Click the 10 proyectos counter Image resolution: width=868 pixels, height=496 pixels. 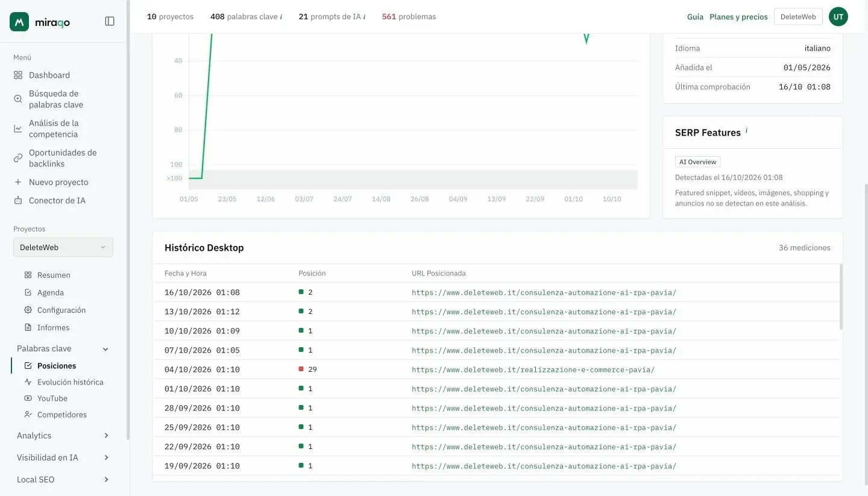170,17
